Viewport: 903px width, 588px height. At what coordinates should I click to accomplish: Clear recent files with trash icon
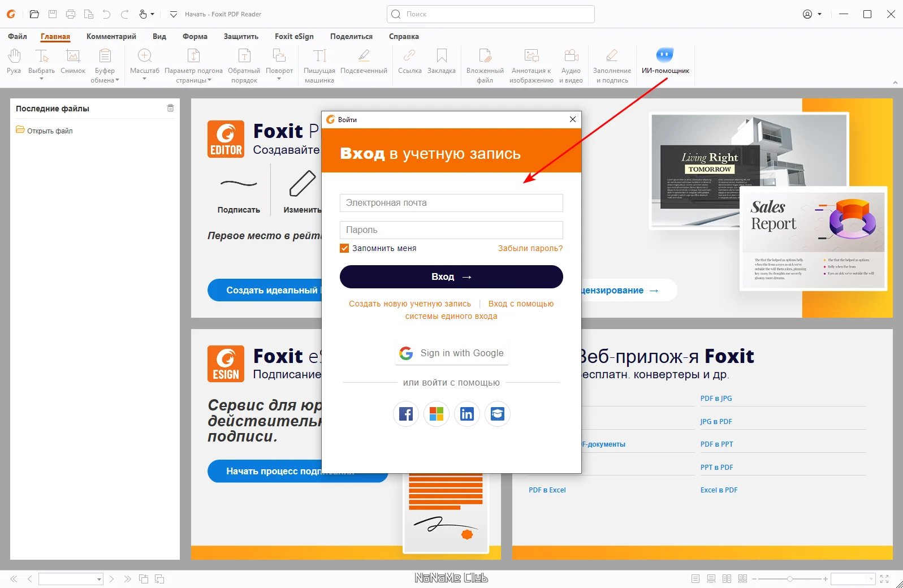(170, 108)
